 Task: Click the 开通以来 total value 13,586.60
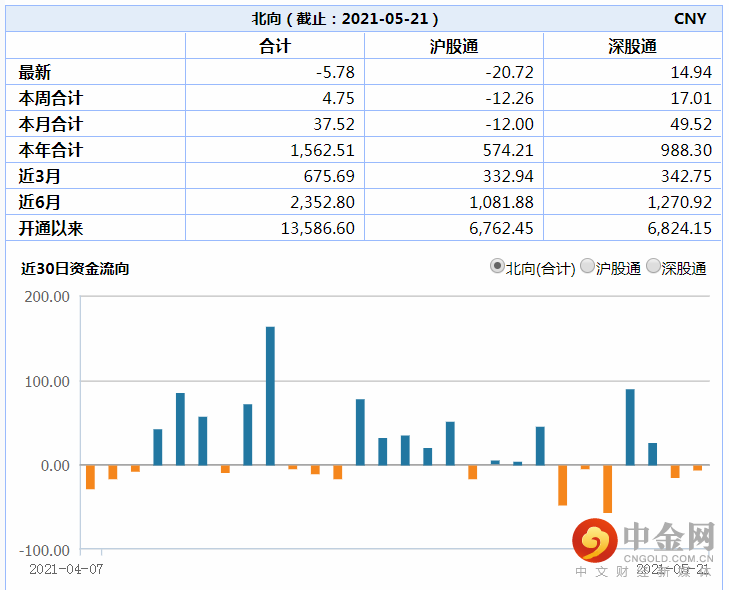click(318, 228)
